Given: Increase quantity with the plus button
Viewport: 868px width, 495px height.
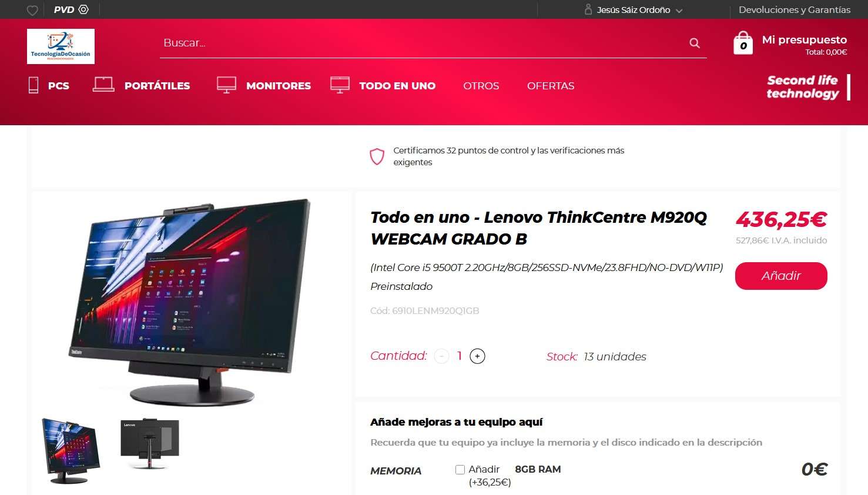Looking at the screenshot, I should point(477,356).
